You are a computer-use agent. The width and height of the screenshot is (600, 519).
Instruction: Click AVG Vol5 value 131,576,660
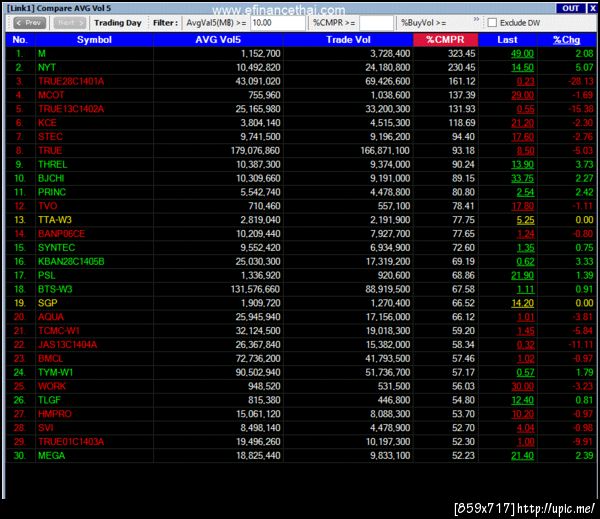pos(255,289)
